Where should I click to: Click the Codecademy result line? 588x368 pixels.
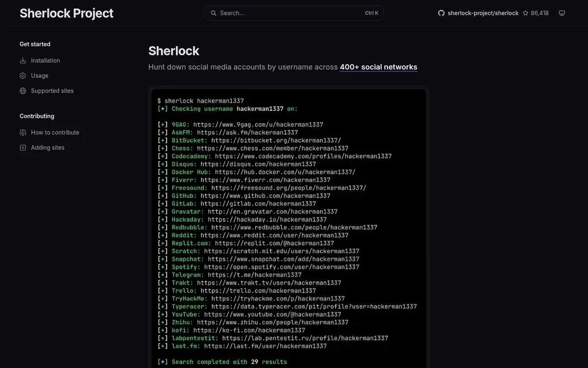(x=274, y=156)
